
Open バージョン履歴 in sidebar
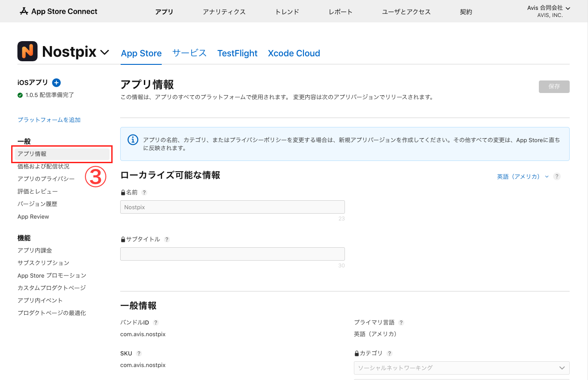point(38,204)
